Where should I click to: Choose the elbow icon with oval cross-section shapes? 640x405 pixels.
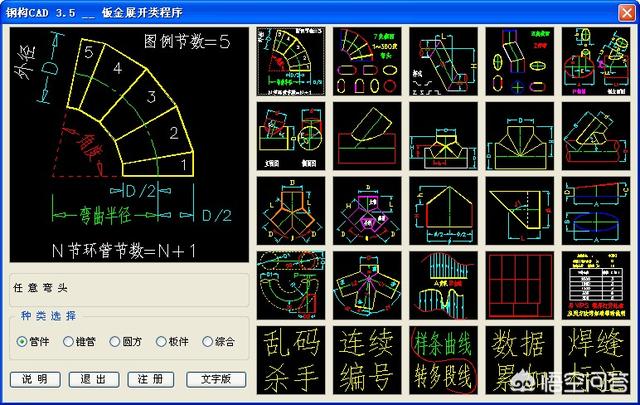(x=367, y=62)
